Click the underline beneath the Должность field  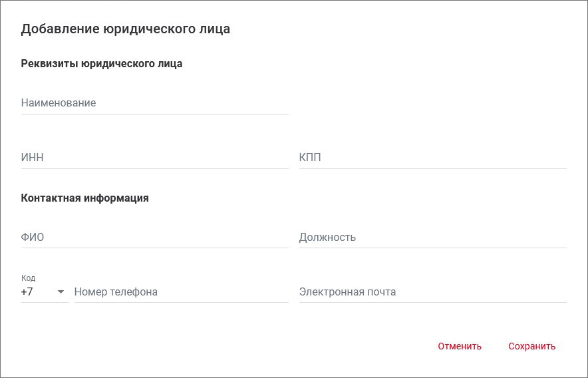(x=432, y=248)
